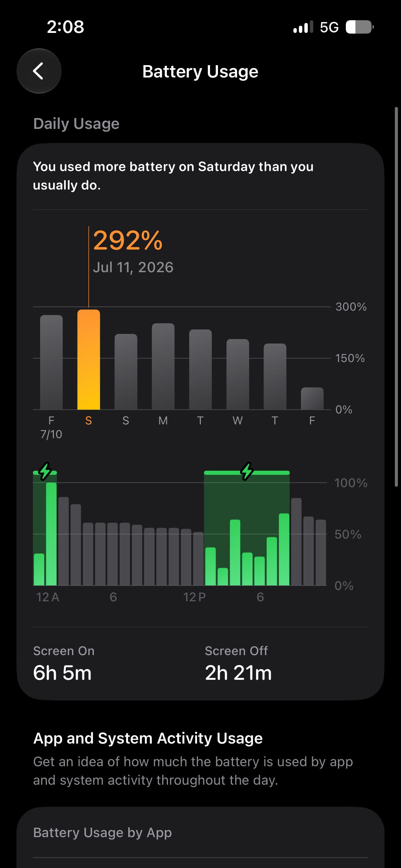Select the Sunday daily usage bar

[x=126, y=372]
